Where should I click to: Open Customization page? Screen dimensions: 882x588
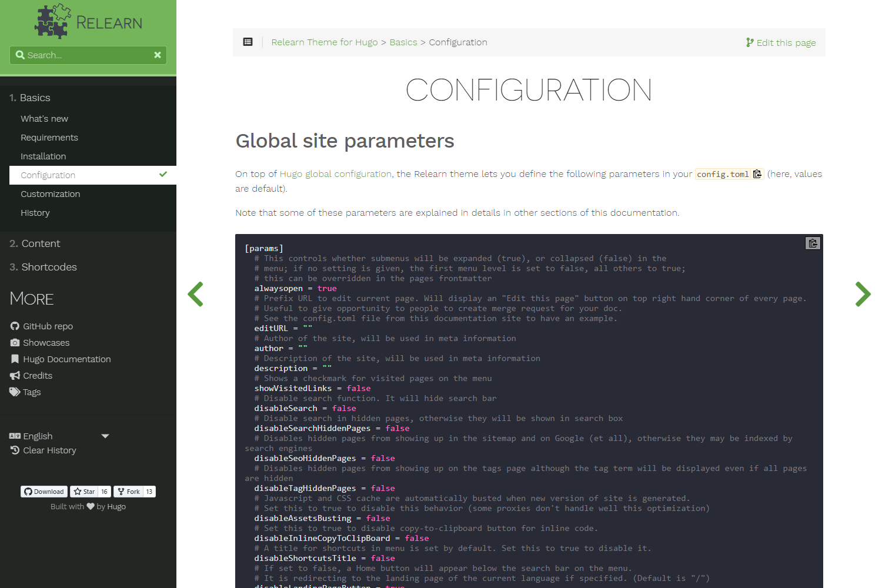(x=51, y=194)
